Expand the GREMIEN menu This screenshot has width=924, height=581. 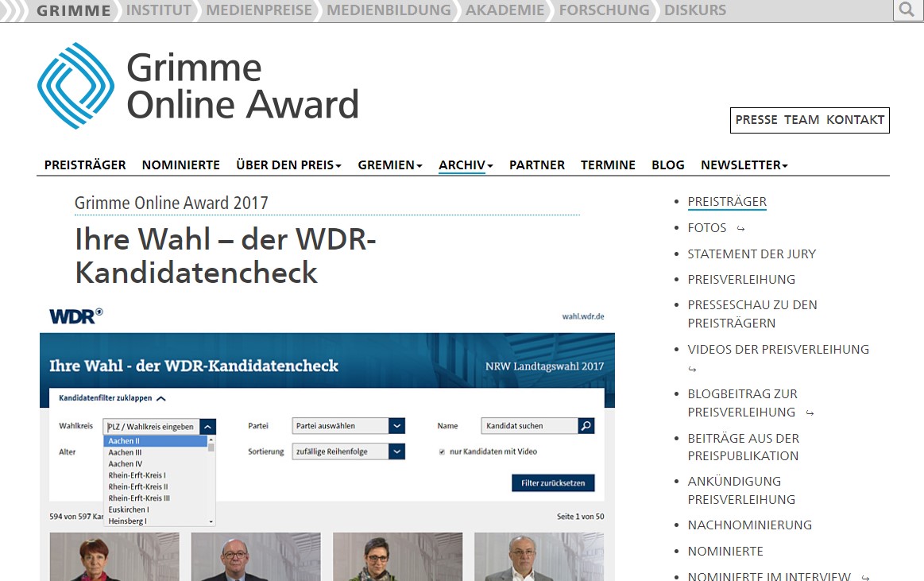tap(390, 165)
